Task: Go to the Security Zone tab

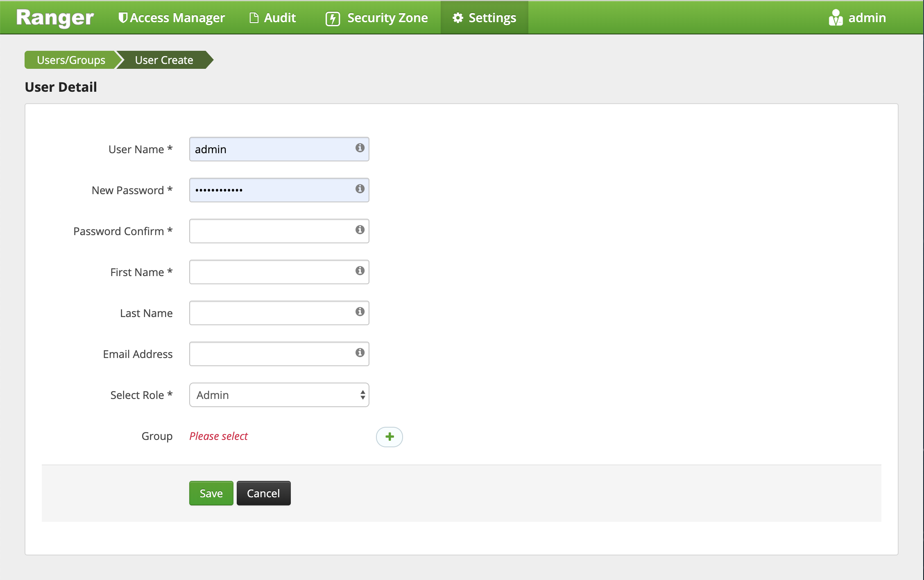Action: [377, 18]
